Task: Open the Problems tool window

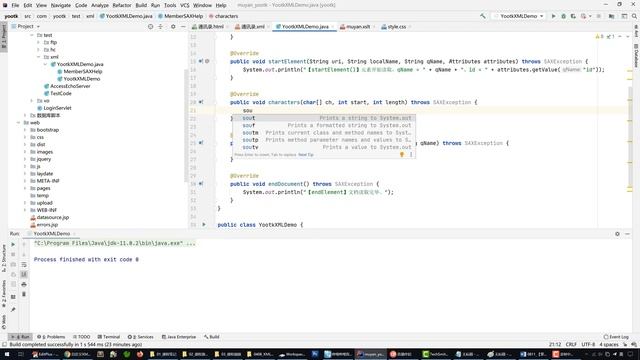Action: (x=51, y=337)
